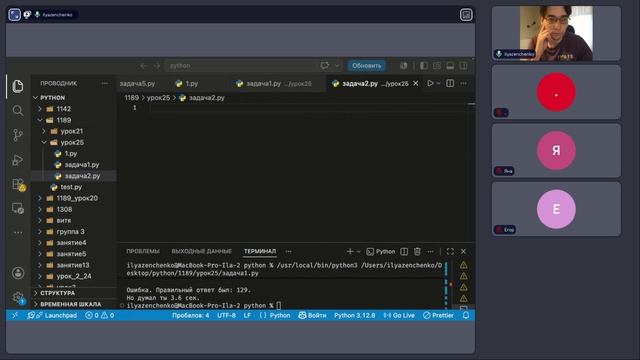The height and width of the screenshot is (360, 640).
Task: Expand the урок21 folder
Action: pos(71,131)
